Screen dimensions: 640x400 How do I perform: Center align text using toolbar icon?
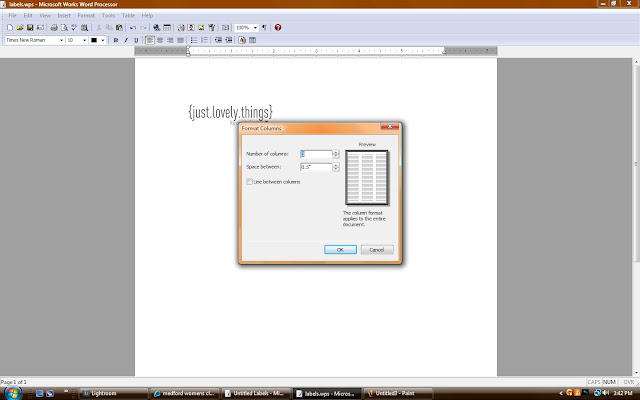pyautogui.click(x=160, y=40)
